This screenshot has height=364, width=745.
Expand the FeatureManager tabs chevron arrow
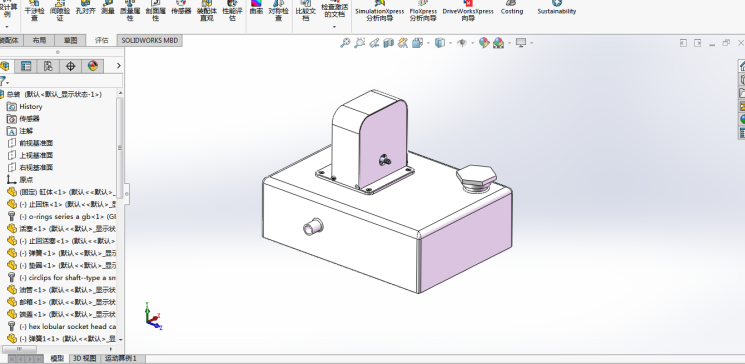click(118, 66)
